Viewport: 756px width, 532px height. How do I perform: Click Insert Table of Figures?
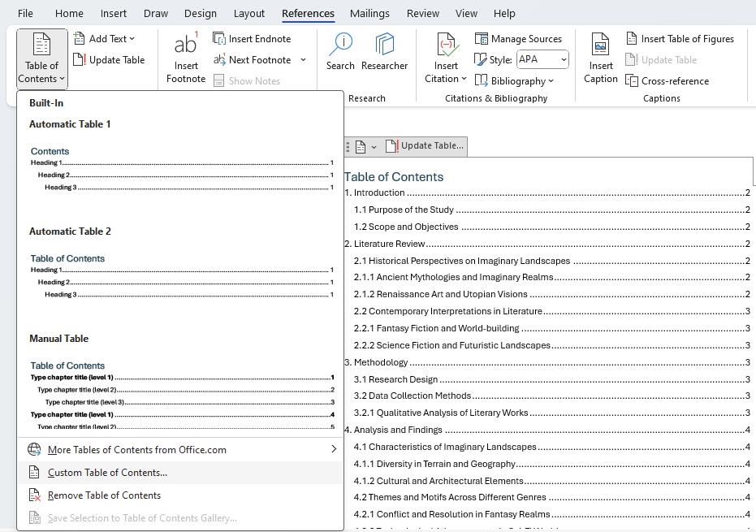pos(680,39)
